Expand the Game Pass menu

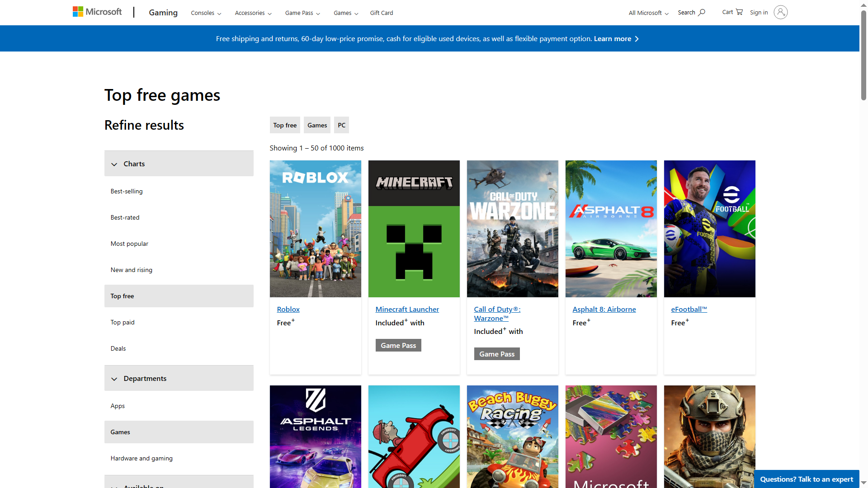[x=302, y=13]
